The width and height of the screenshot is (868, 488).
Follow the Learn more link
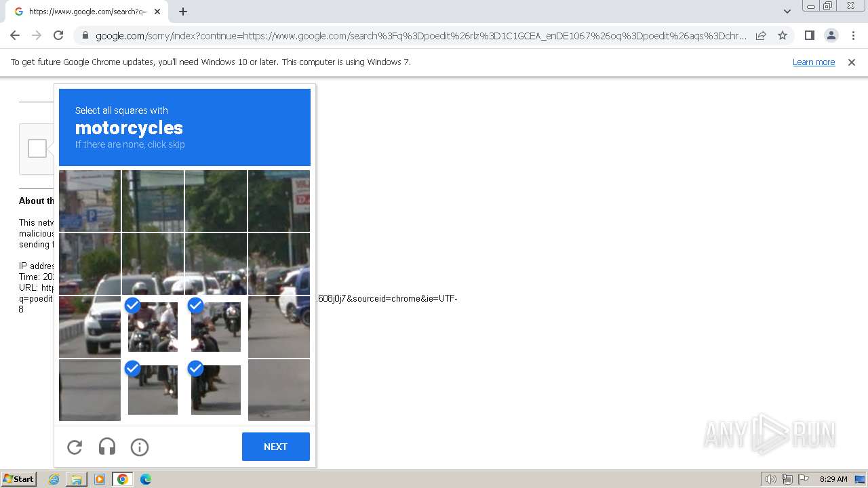click(814, 62)
